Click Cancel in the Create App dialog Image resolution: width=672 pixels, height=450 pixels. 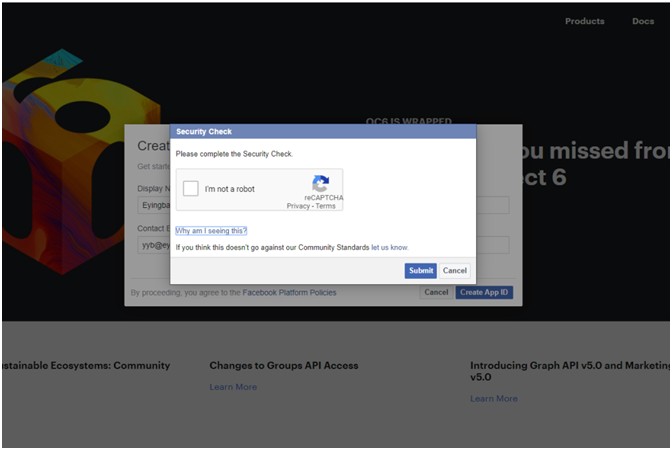pyautogui.click(x=436, y=292)
